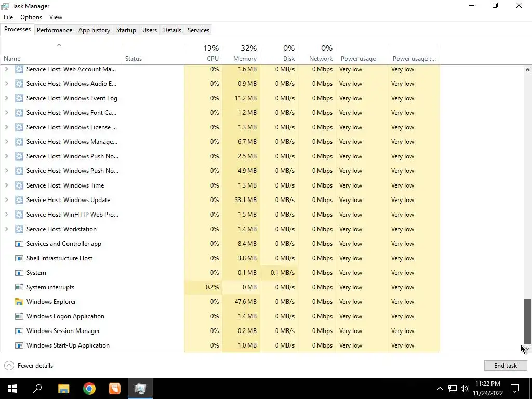Screen dimensions: 532x399
Task: Click the gear icon of Service Host: WinHTTP Web Proxy
Action: point(19,215)
